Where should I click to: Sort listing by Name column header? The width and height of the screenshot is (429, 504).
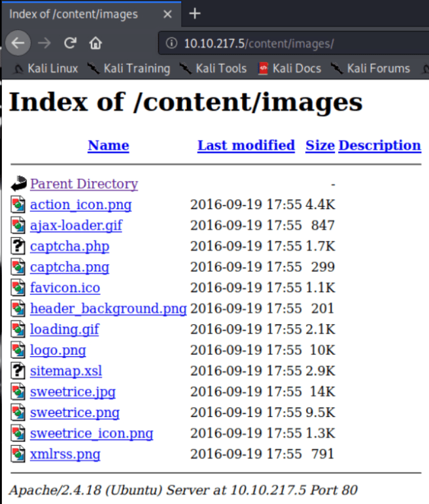tap(108, 146)
